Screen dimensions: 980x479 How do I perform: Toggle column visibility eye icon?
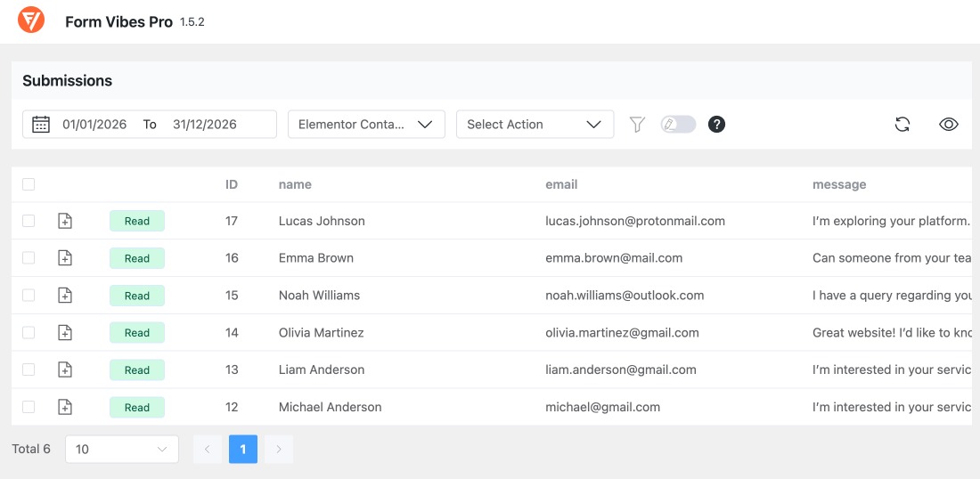click(948, 125)
